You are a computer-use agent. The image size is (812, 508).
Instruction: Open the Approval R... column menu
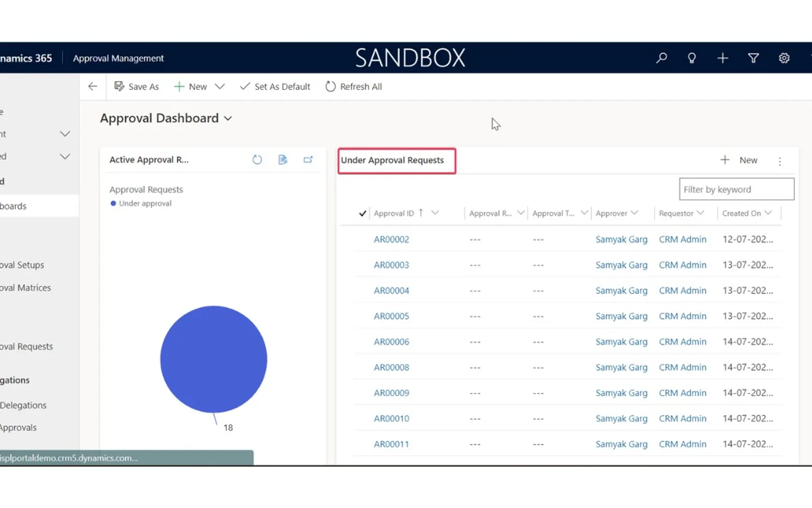[521, 213]
